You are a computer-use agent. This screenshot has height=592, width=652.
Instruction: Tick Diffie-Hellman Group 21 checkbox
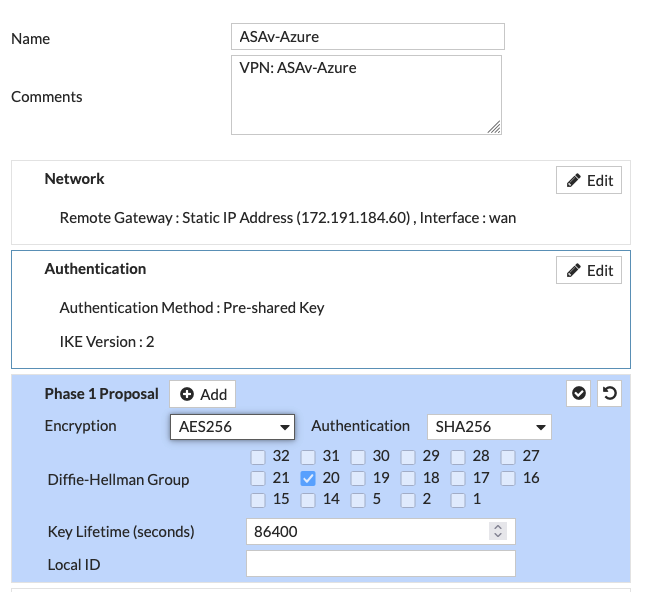click(259, 478)
